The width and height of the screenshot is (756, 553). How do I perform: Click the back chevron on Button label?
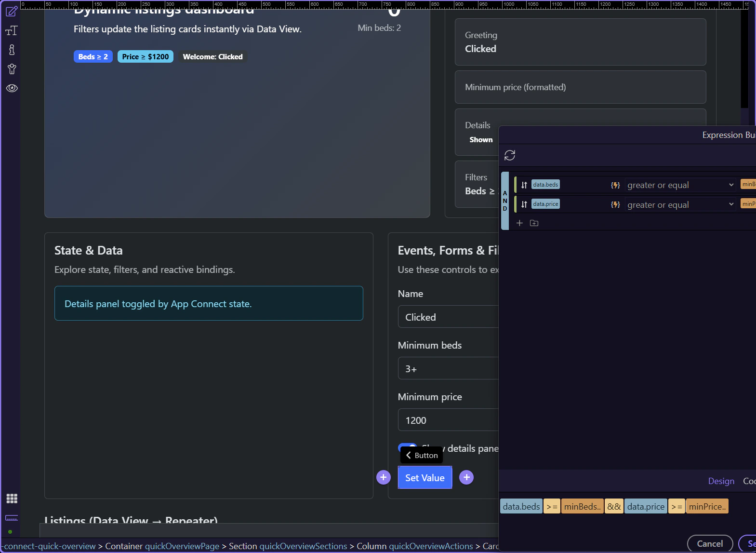409,455
